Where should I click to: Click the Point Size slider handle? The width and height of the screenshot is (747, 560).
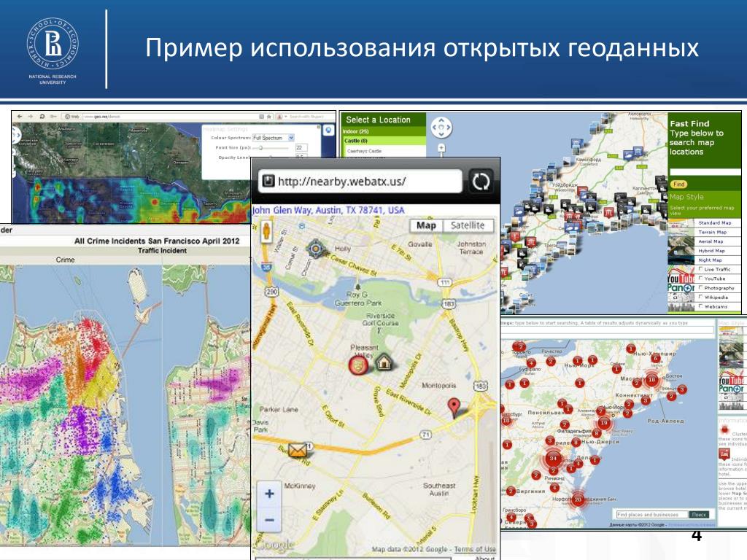(260, 147)
